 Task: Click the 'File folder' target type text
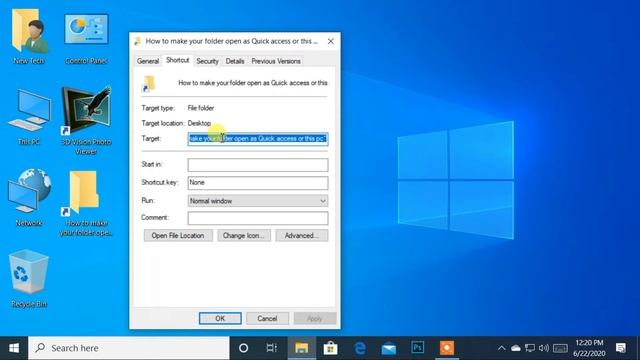201,108
